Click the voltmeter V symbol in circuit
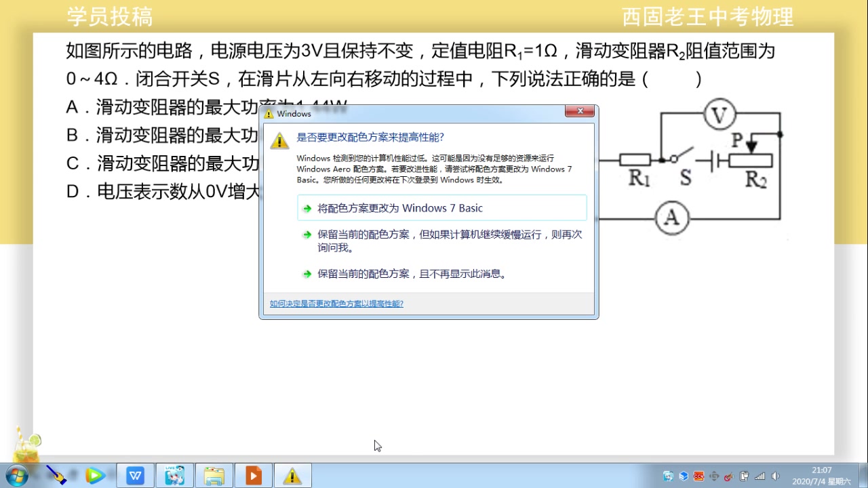The height and width of the screenshot is (488, 868). 719,115
